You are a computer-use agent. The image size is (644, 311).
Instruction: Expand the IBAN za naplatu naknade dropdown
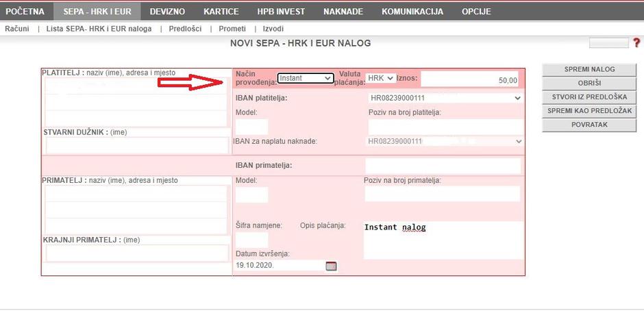click(x=445, y=141)
